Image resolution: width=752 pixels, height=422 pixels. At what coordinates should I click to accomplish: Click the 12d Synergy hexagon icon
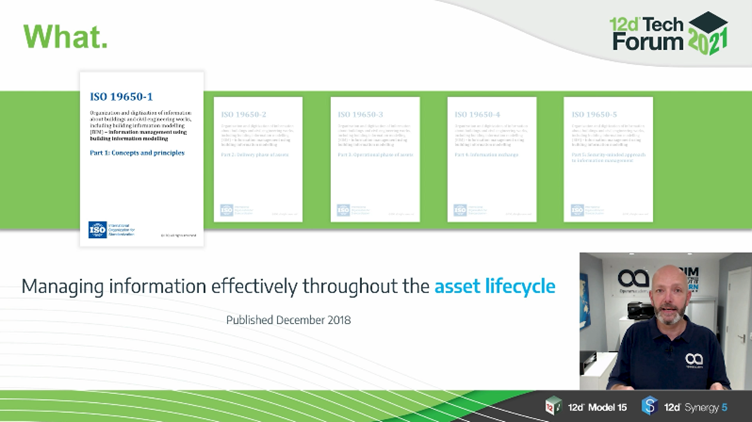[649, 406]
